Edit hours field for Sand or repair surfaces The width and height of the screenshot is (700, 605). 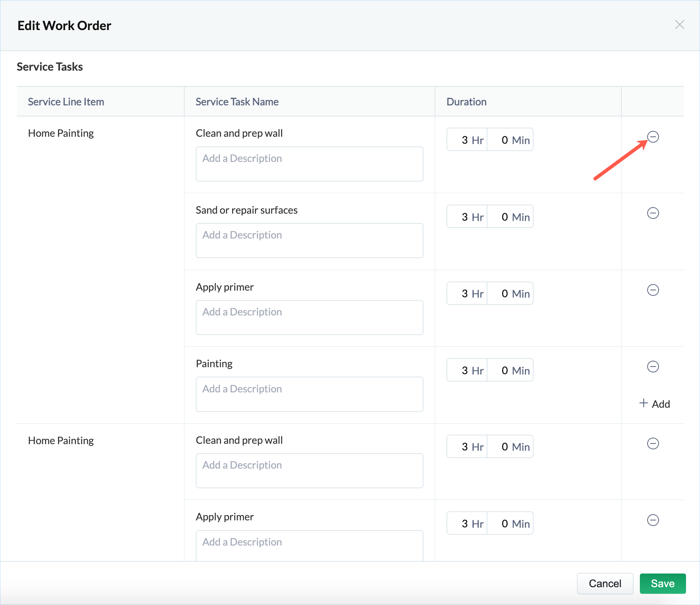coord(467,217)
